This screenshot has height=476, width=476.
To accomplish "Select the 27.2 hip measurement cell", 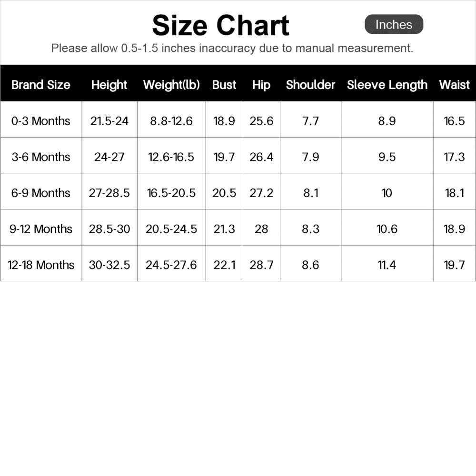I will pos(261,193).
